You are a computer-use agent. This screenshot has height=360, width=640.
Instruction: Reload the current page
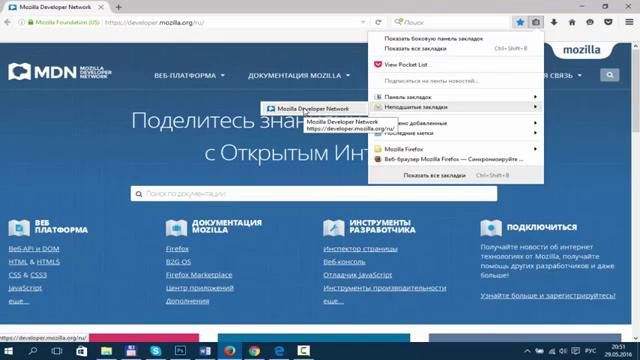click(378, 22)
